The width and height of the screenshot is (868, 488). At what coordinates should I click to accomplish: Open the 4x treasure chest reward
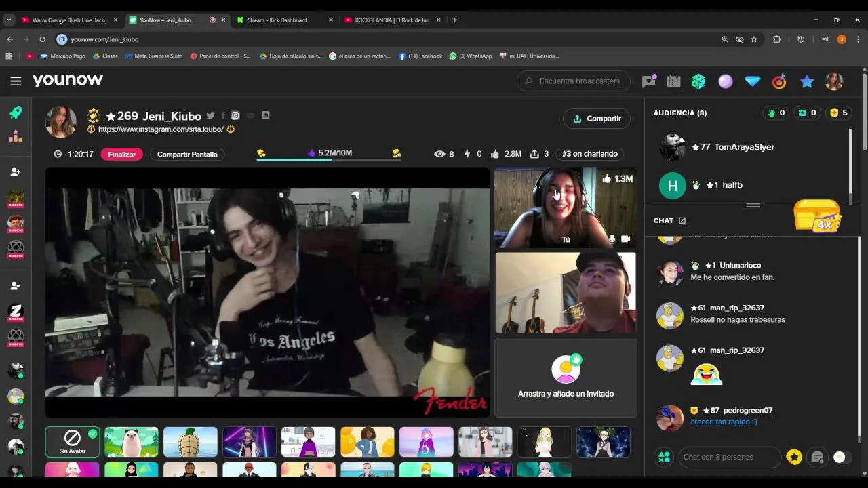818,216
